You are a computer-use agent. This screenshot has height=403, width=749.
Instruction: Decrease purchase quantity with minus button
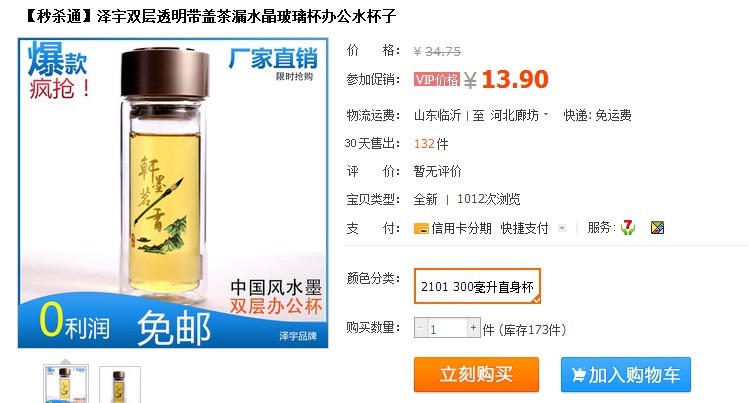(x=420, y=328)
